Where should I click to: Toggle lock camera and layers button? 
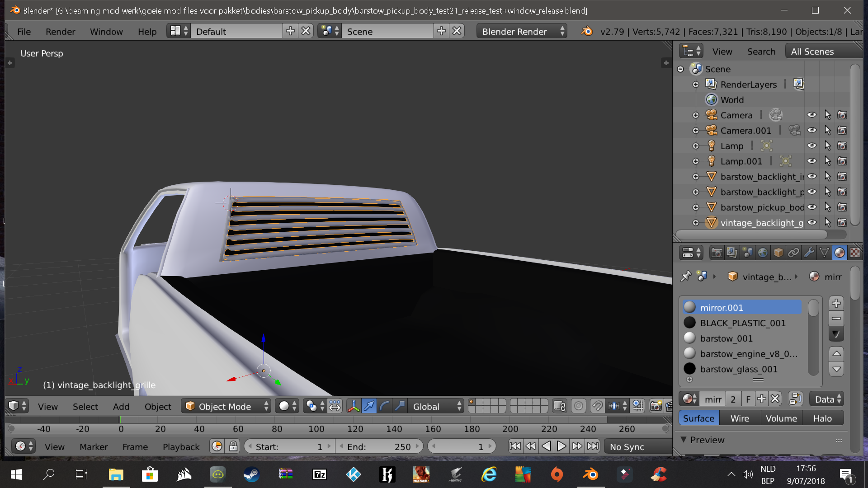(x=560, y=406)
